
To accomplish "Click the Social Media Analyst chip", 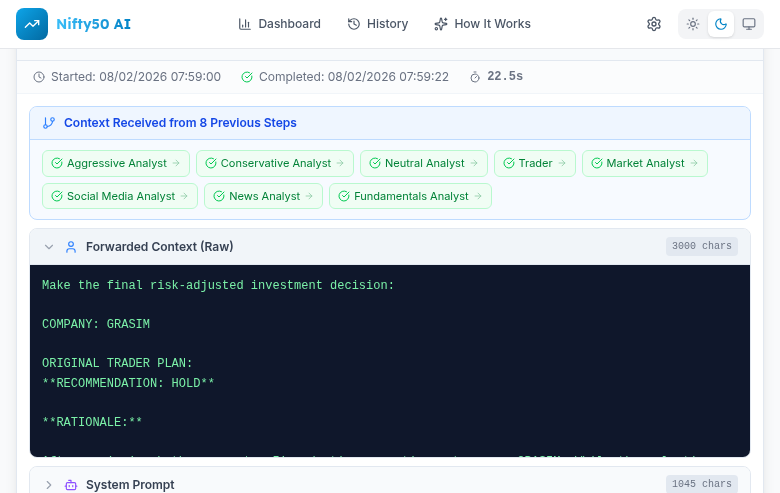I will (120, 196).
